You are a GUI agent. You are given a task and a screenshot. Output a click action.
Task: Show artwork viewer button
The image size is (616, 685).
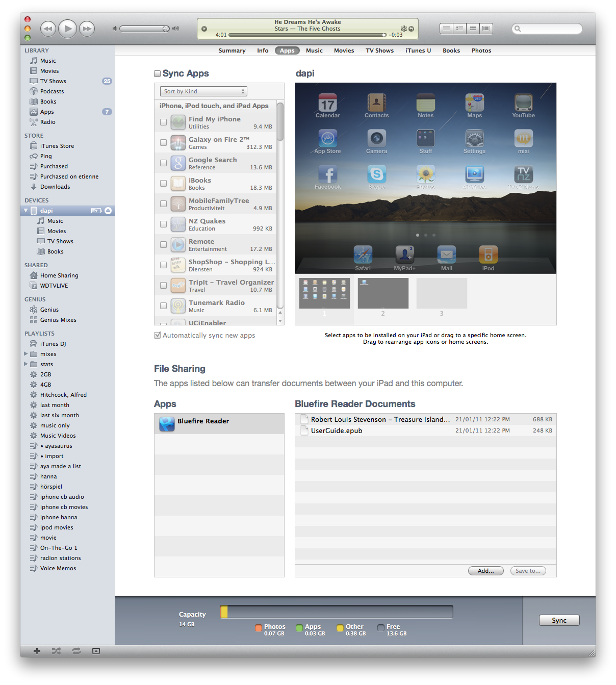pyautogui.click(x=96, y=651)
